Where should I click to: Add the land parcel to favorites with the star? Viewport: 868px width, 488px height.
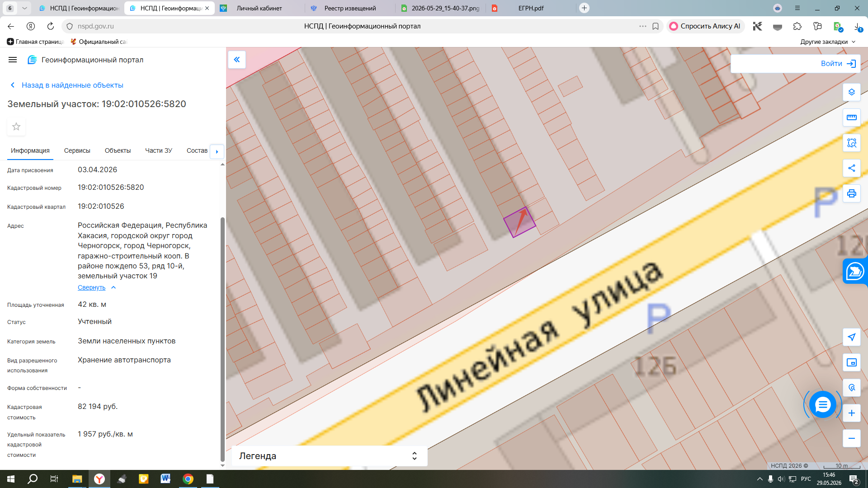[x=16, y=127]
